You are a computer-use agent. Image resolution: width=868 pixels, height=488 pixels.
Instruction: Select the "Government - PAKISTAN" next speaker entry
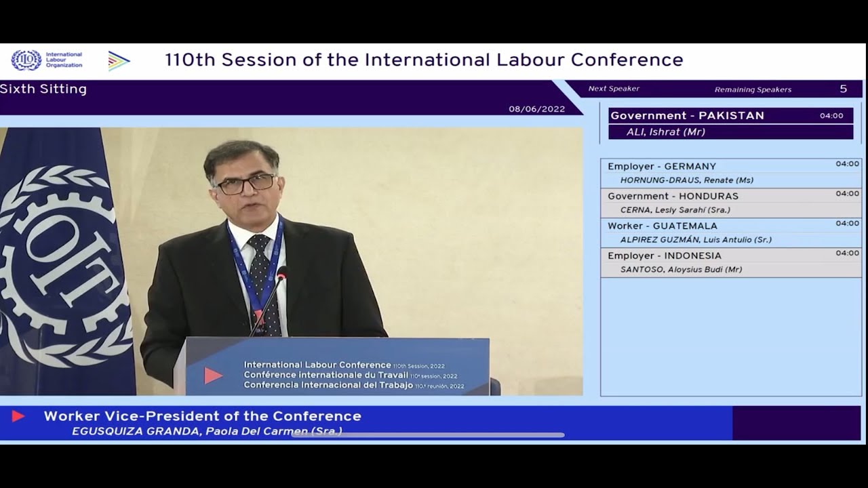(x=731, y=115)
